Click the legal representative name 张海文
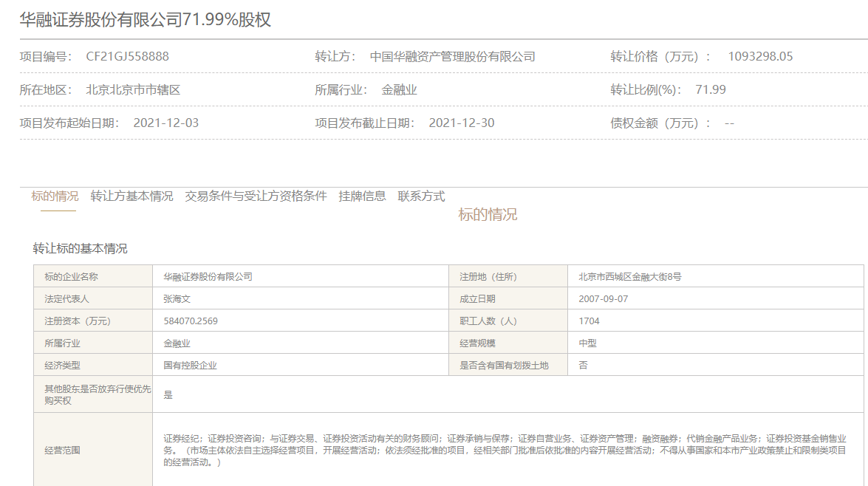868x486 pixels. click(x=177, y=299)
